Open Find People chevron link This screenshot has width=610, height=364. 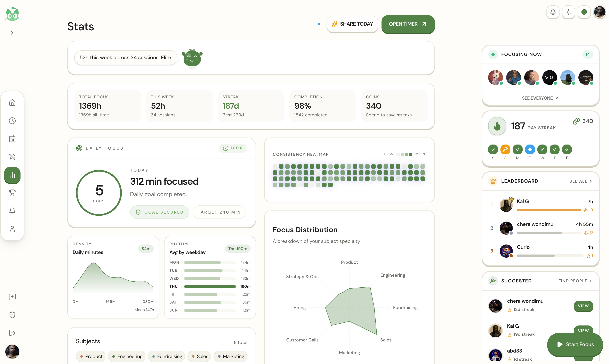pyautogui.click(x=575, y=281)
